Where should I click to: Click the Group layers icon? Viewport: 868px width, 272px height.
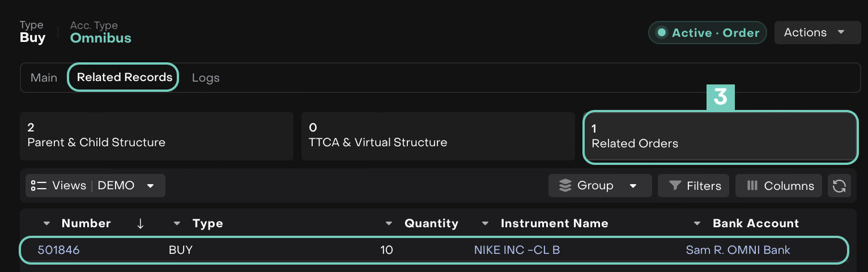[565, 186]
